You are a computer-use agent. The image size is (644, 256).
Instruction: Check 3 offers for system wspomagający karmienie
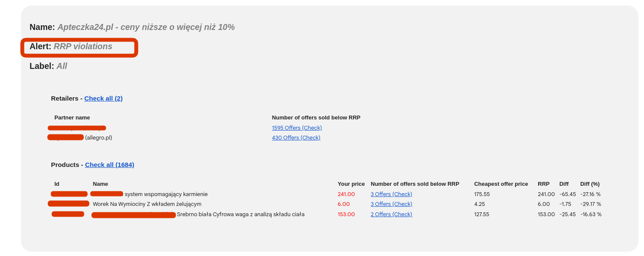tap(391, 194)
